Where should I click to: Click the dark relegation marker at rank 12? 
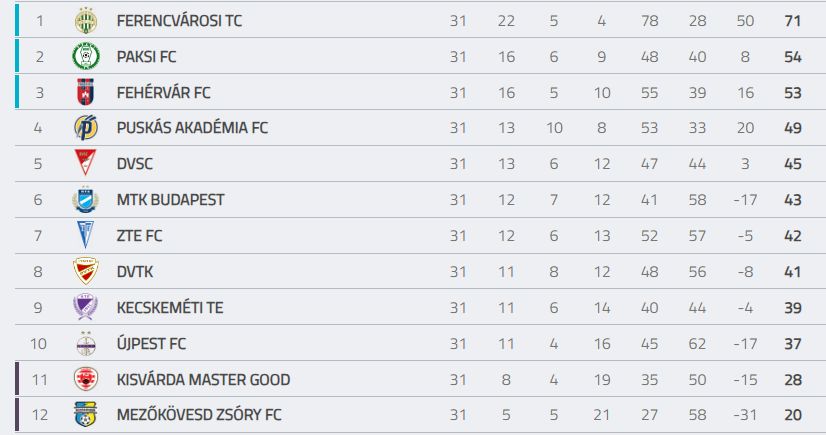coord(17,414)
